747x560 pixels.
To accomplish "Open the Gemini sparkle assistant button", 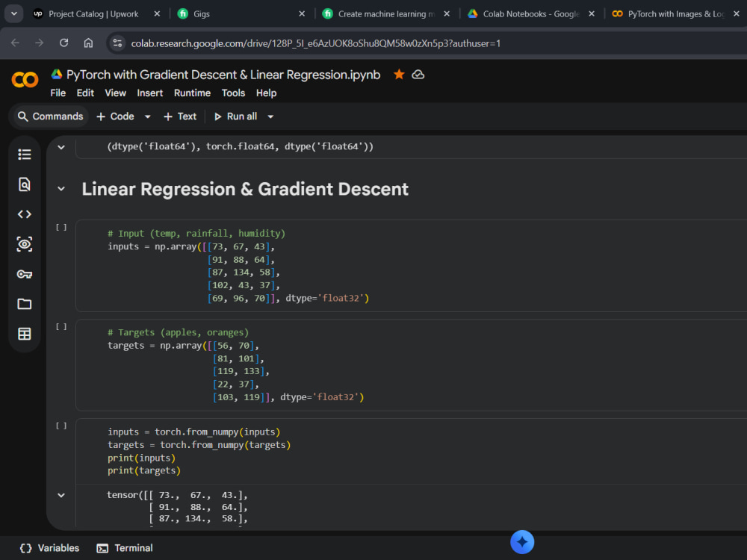I will coord(522,542).
